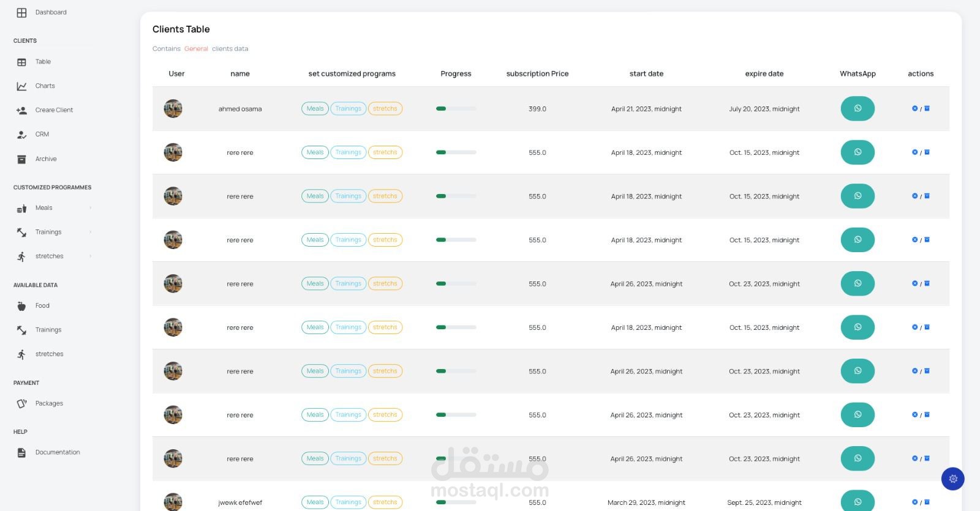Click the archive icon in ahmed osama's actions
Screen dimensions: 980x511
[x=927, y=108]
